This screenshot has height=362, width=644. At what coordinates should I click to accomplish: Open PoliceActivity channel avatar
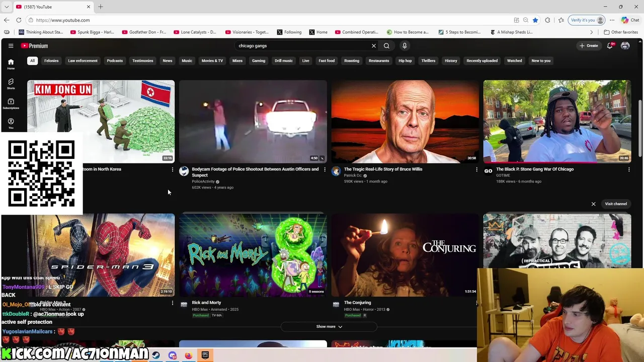pyautogui.click(x=184, y=171)
